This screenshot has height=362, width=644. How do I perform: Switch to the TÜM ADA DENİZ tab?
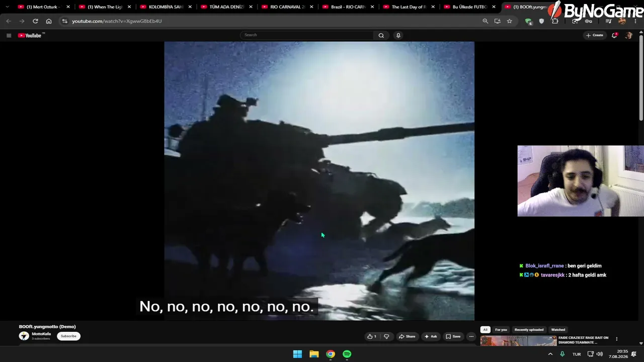click(x=226, y=7)
